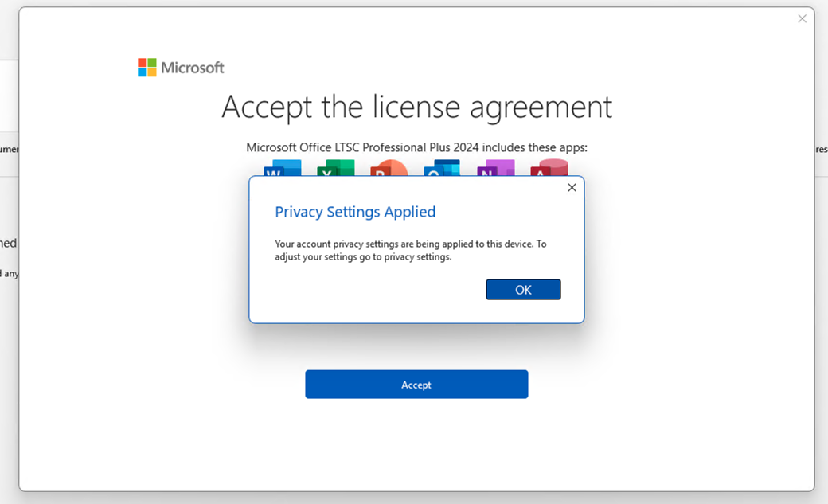The width and height of the screenshot is (828, 504).
Task: Select the Word app icon
Action: pos(281,170)
